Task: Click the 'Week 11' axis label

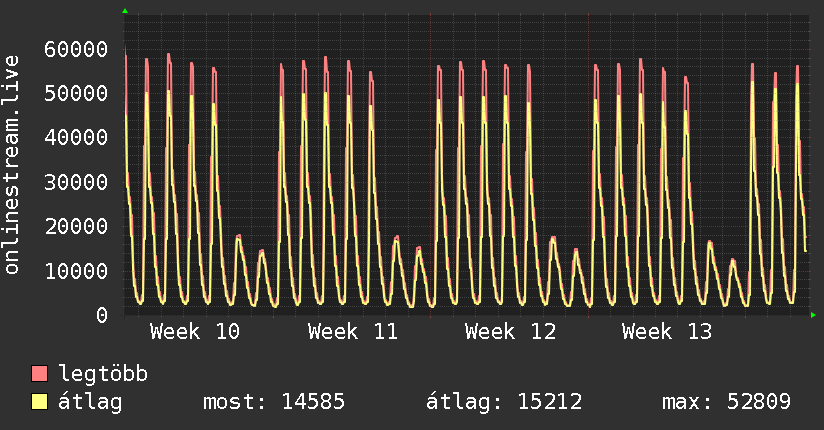Action: tap(353, 332)
